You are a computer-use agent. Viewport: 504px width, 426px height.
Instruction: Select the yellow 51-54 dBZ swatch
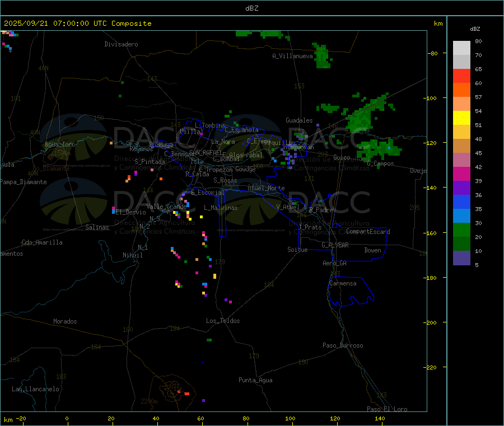461,118
